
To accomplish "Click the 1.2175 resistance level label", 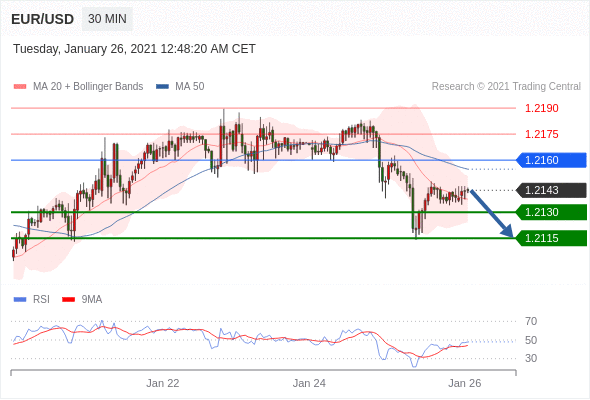I will (541, 134).
